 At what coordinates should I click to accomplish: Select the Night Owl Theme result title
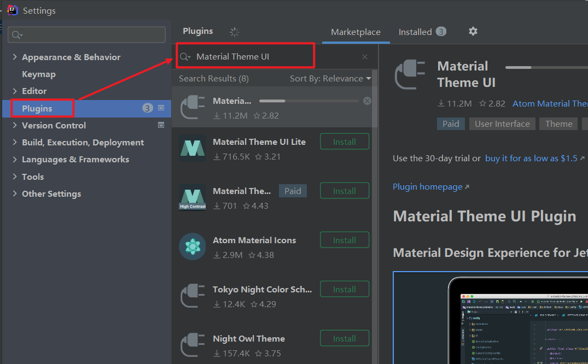[249, 338]
